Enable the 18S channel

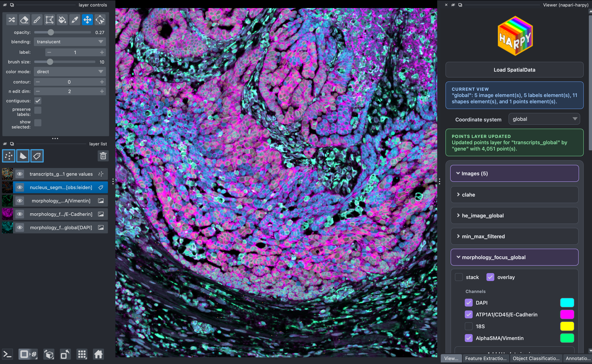pyautogui.click(x=469, y=326)
